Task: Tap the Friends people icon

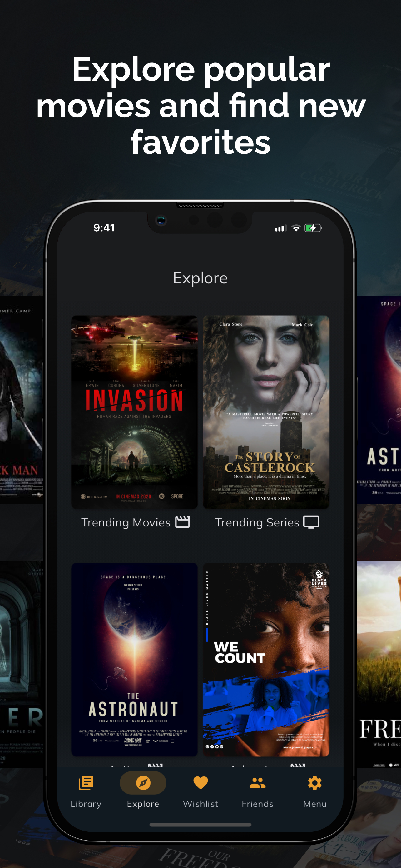Action: pos(258,783)
